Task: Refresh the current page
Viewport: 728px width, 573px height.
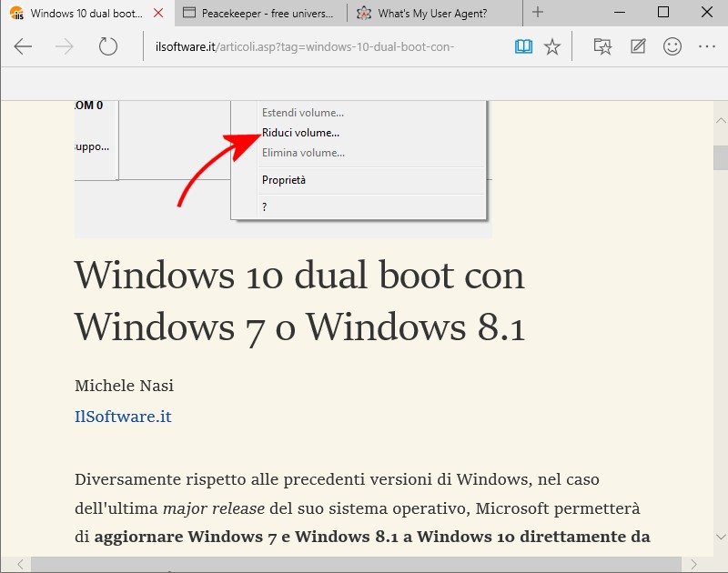Action: click(x=107, y=46)
